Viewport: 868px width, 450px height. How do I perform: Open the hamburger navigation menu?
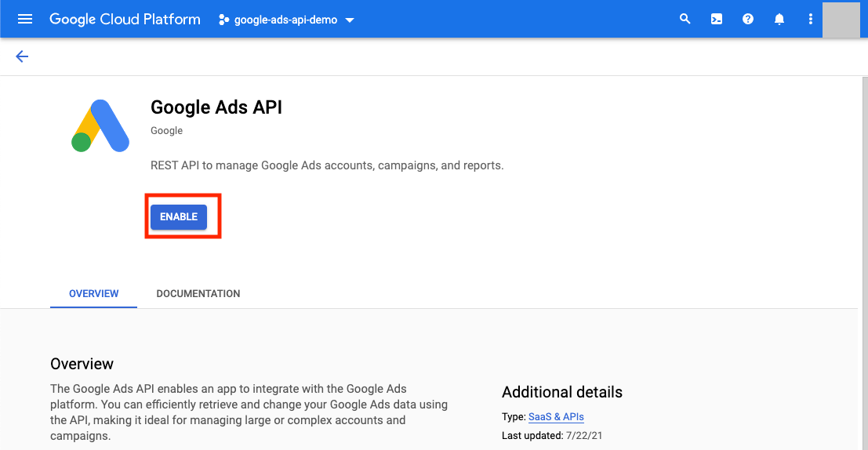tap(25, 20)
